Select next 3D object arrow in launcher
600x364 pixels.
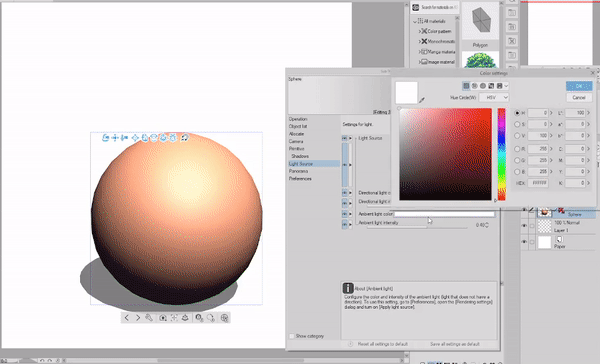coord(138,318)
